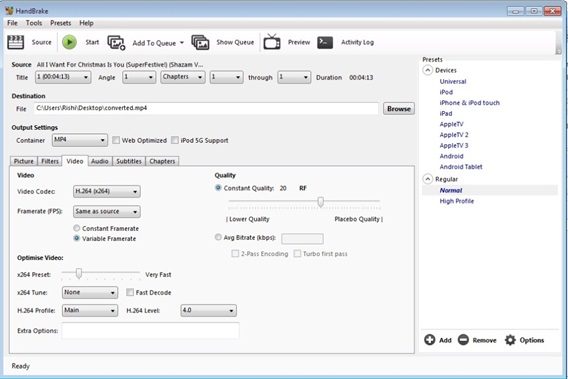This screenshot has width=568, height=379.
Task: Enable the Web Optimized checkbox
Action: point(116,140)
